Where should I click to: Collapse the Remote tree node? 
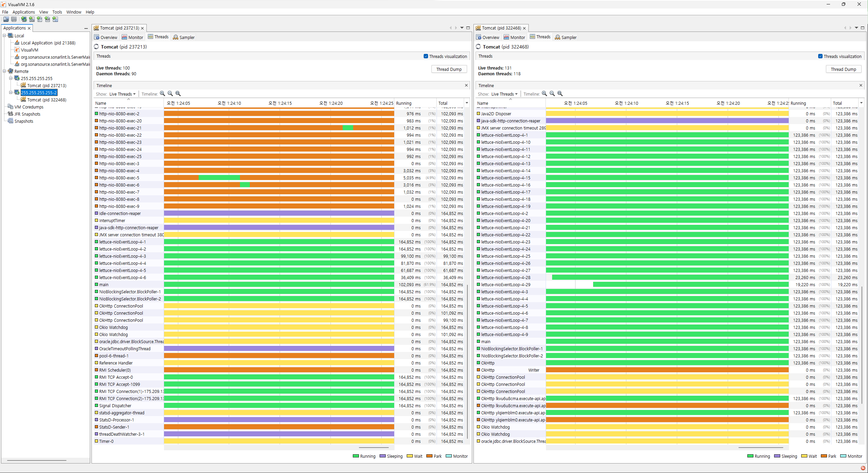(4, 71)
